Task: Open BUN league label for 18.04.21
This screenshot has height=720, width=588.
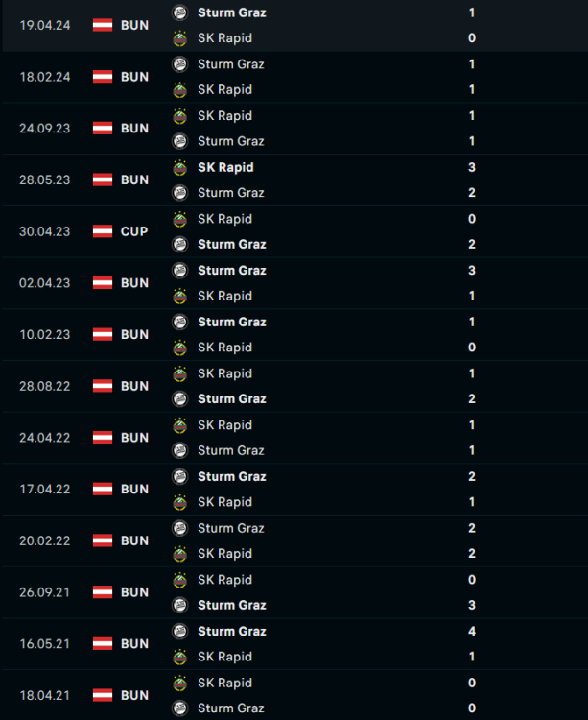Action: [134, 695]
